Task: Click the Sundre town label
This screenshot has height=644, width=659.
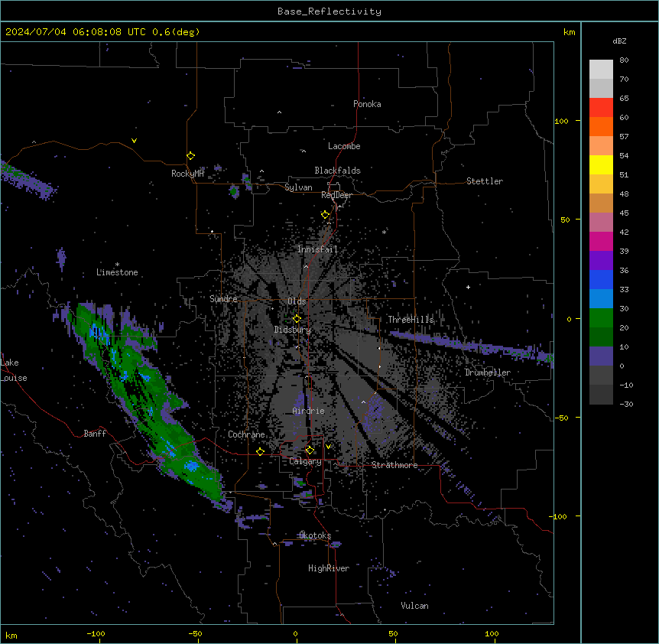Action: (223, 299)
